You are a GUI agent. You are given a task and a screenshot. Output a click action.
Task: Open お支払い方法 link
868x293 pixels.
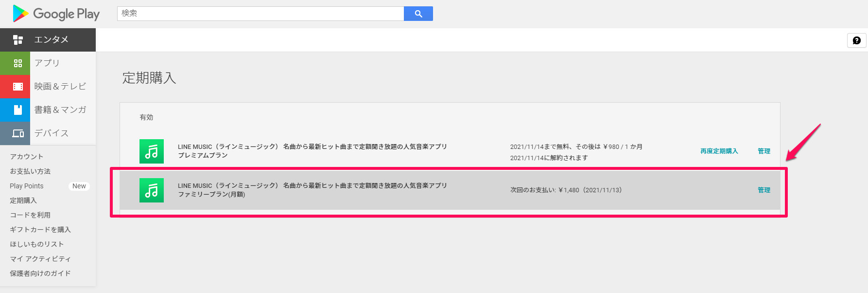point(30,171)
